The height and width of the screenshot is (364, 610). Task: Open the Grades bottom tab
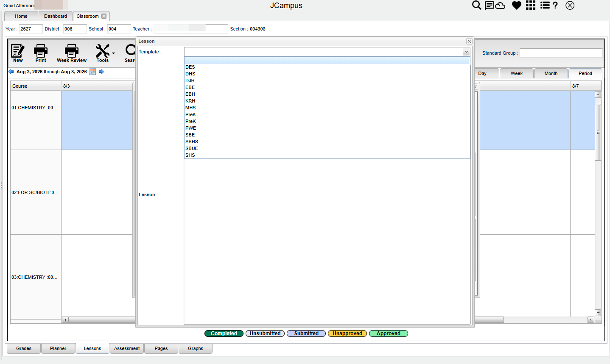point(24,348)
